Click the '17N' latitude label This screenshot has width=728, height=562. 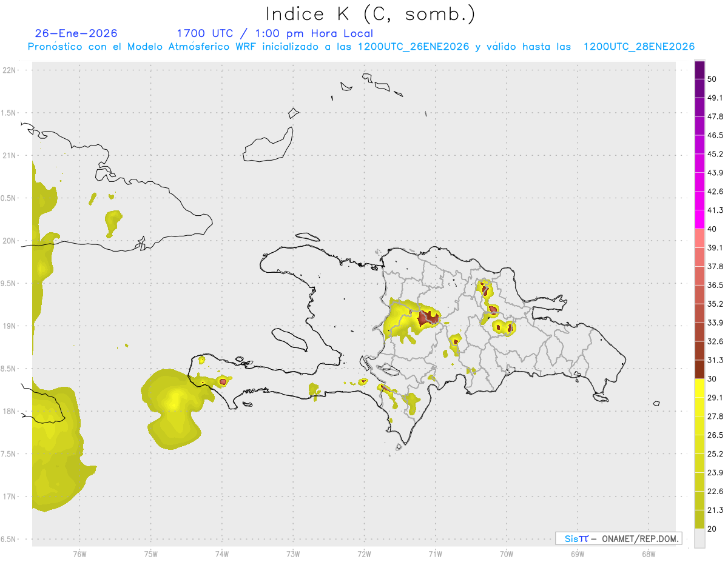[x=9, y=497]
